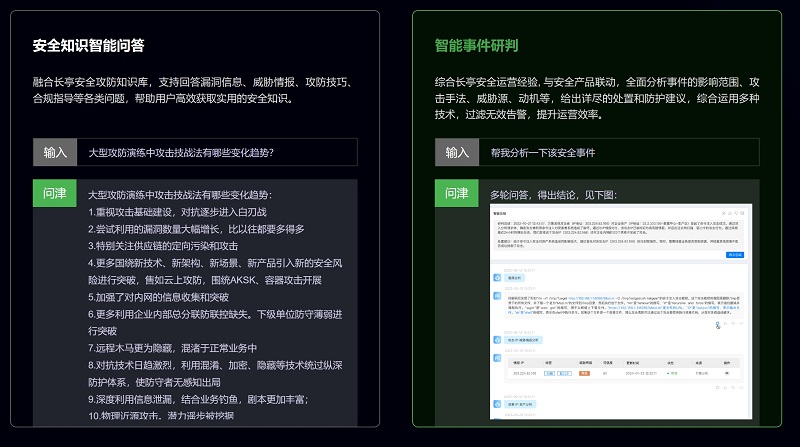Click the 输入 label in the 智能事件研判 card

457,152
